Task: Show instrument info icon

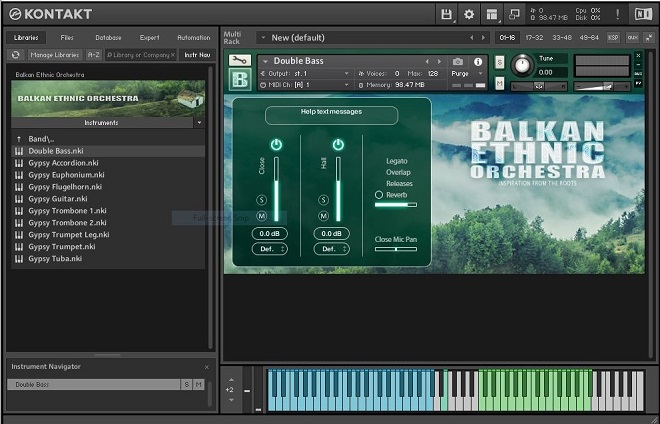Action: coord(478,61)
